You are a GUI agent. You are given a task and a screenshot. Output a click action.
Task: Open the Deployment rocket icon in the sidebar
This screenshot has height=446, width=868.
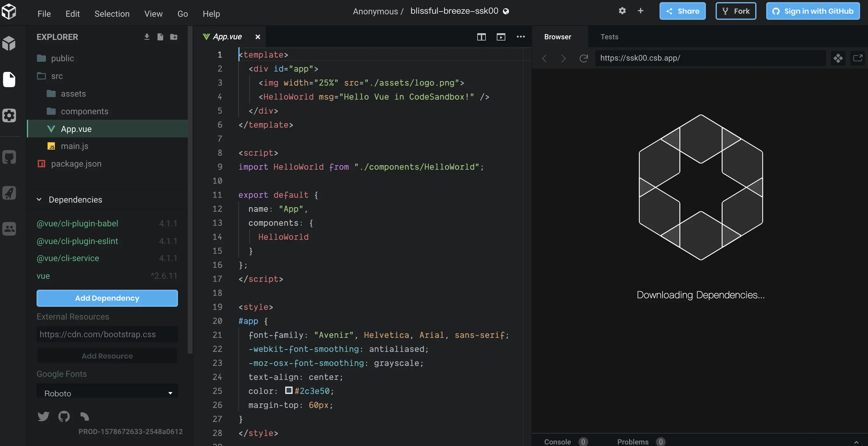[x=9, y=193]
